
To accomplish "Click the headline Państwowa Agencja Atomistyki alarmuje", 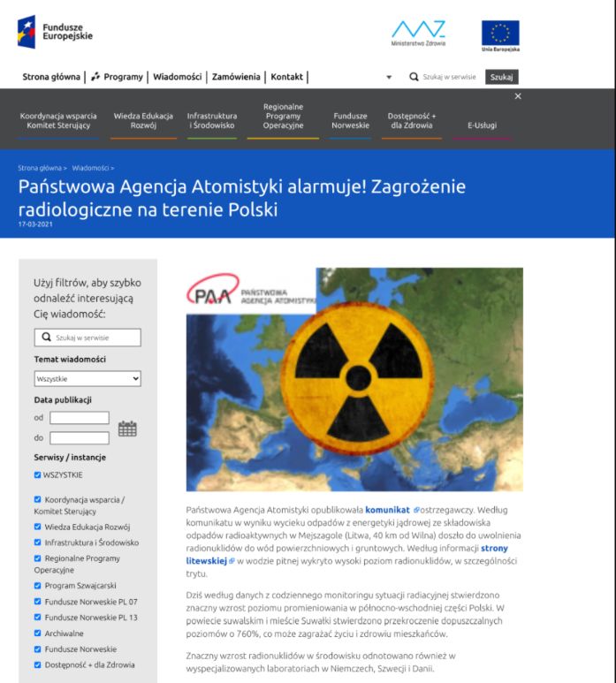I will 242,198.
